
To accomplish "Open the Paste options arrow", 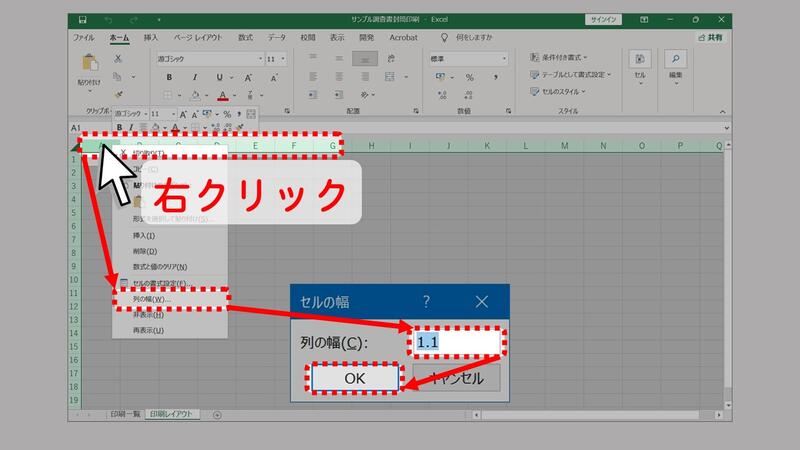I will point(90,91).
